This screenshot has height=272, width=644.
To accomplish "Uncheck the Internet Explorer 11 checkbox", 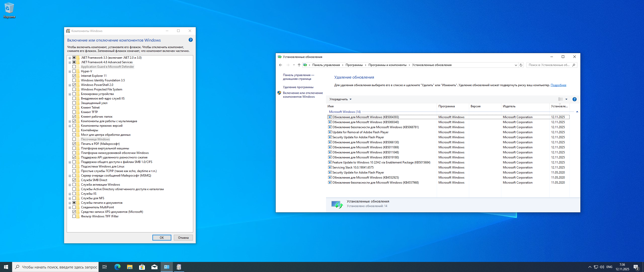I will pyautogui.click(x=74, y=76).
